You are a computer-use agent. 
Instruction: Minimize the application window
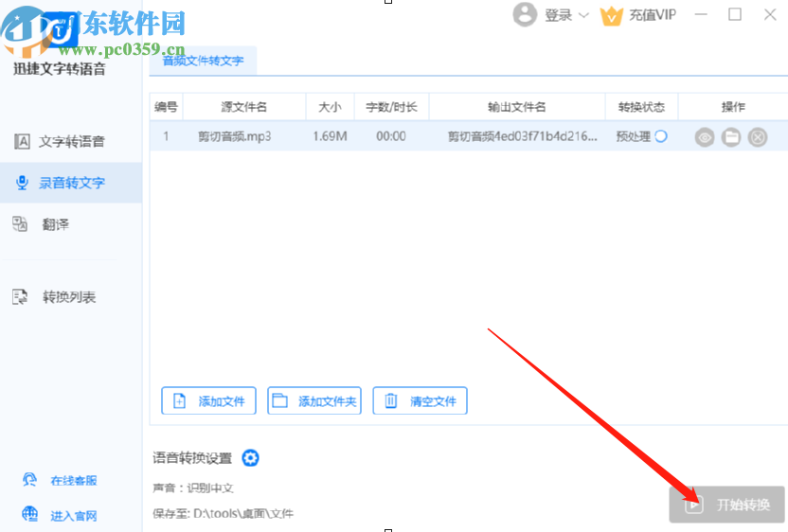[x=701, y=14]
